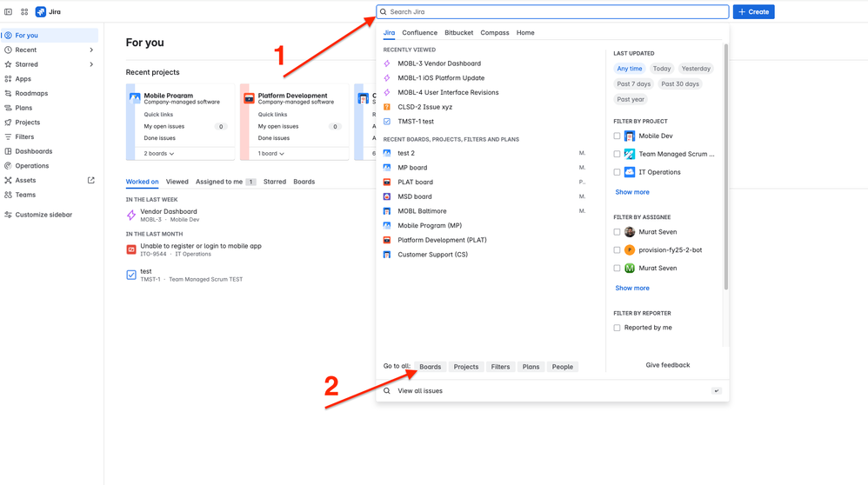The height and width of the screenshot is (485, 868).
Task: Check the IT Operations project filter
Action: 617,172
